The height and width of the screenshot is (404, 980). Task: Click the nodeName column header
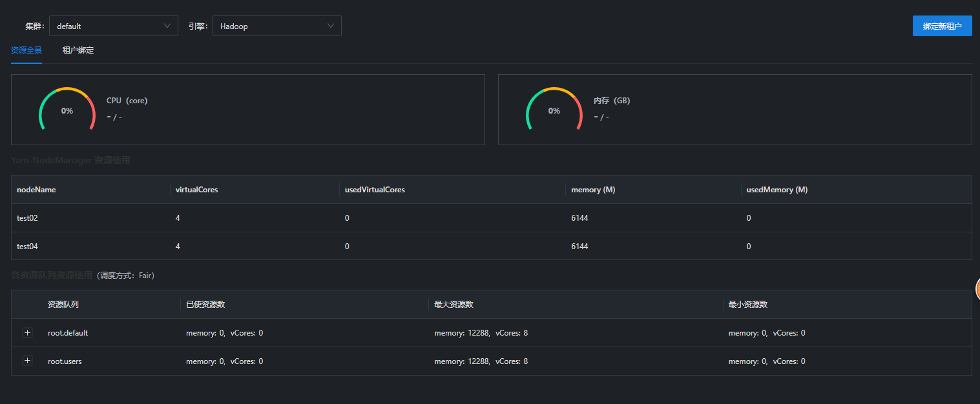coord(36,190)
